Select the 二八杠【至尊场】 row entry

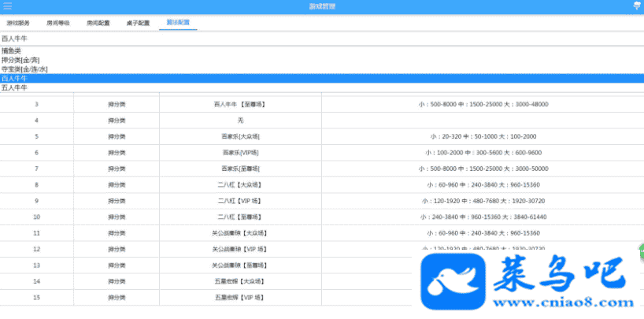(240, 217)
